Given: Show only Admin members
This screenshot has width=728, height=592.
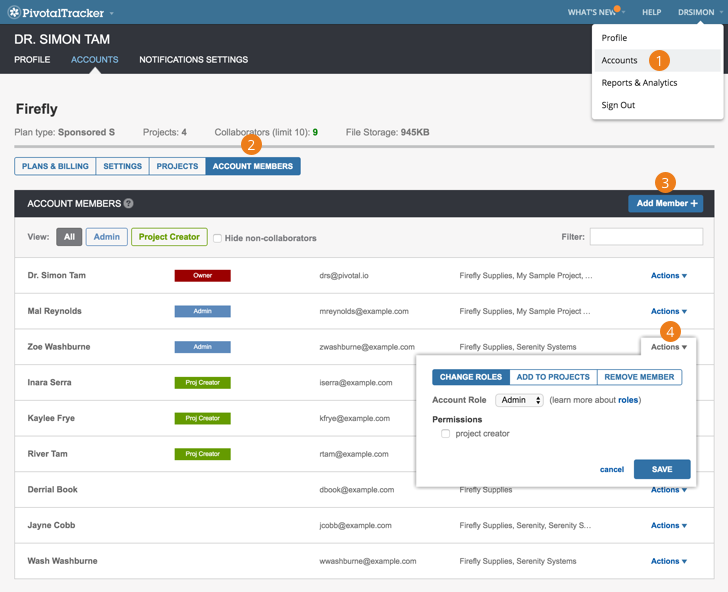Looking at the screenshot, I should (x=106, y=237).
